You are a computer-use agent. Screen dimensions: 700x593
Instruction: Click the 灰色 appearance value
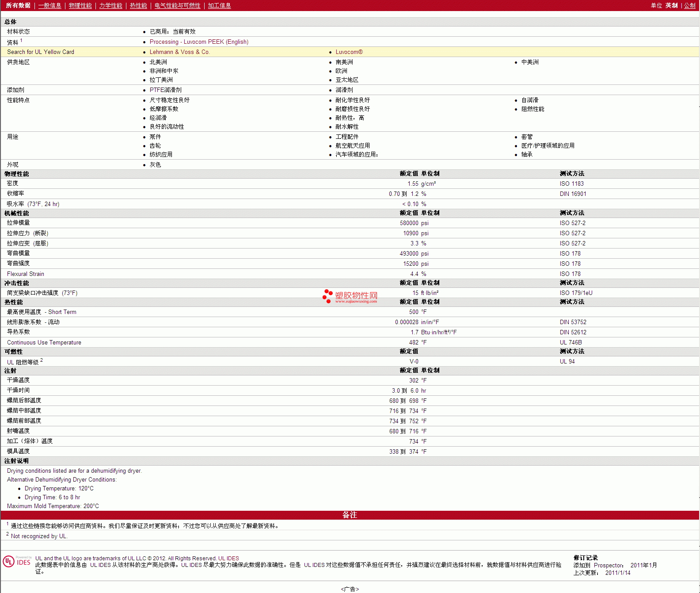point(155,165)
